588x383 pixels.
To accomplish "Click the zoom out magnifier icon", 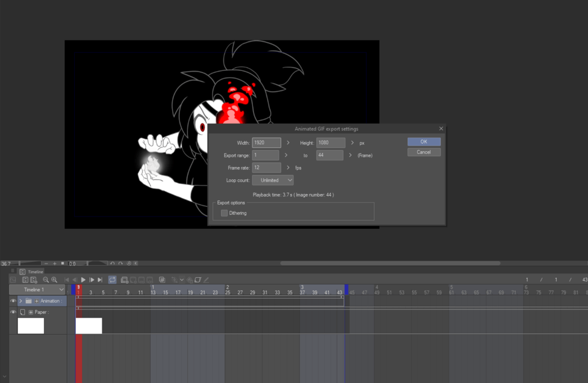I will point(45,280).
